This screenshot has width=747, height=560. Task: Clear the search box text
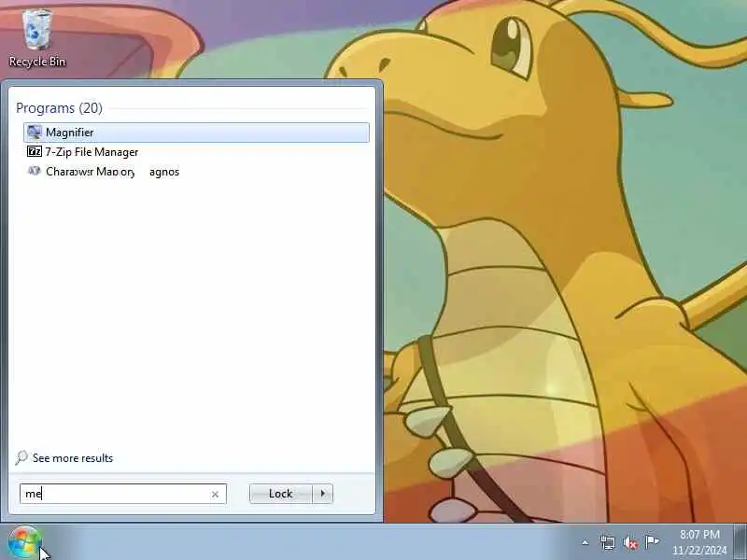click(215, 495)
